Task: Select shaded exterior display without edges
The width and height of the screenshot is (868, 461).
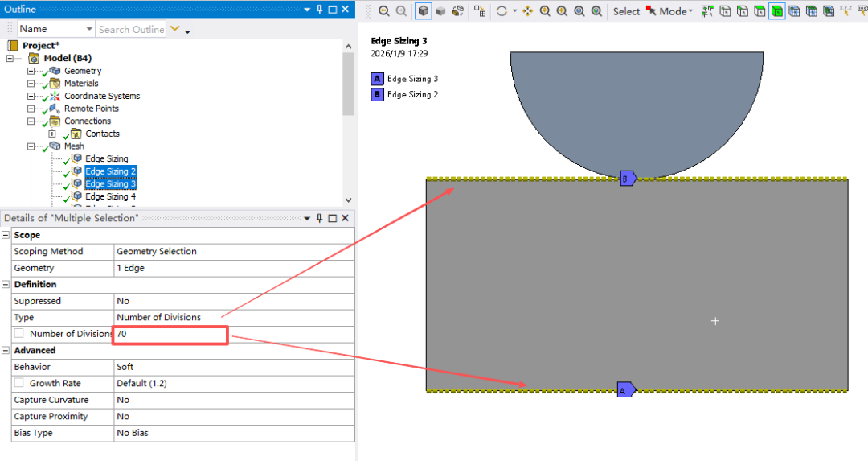Action: 440,11
